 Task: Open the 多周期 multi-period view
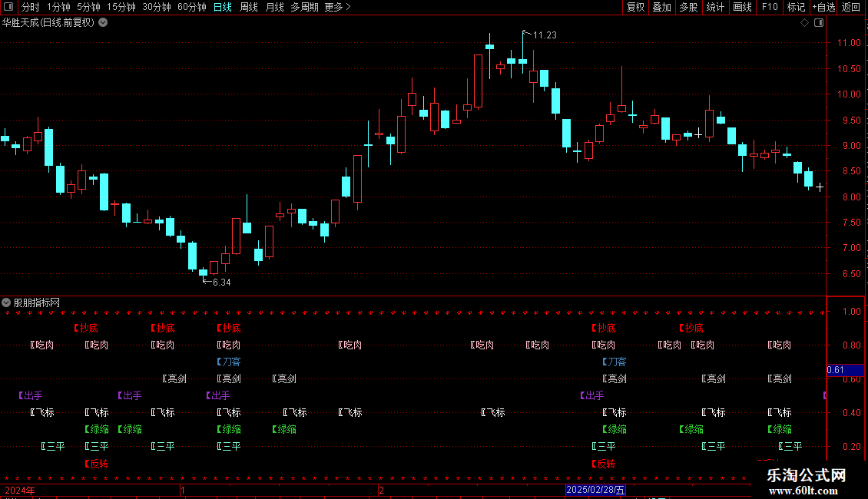pos(304,7)
